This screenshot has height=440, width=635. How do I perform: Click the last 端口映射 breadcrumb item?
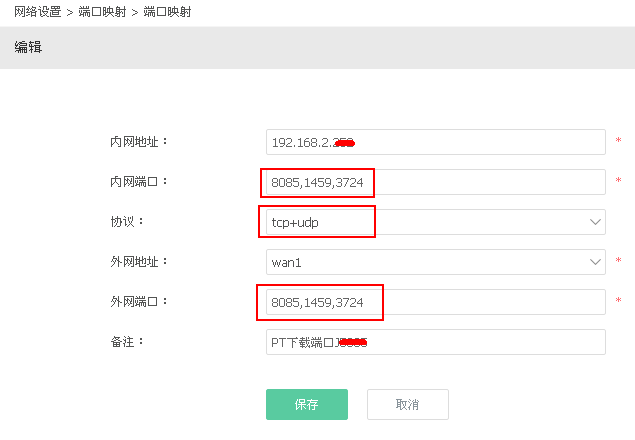[x=167, y=12]
